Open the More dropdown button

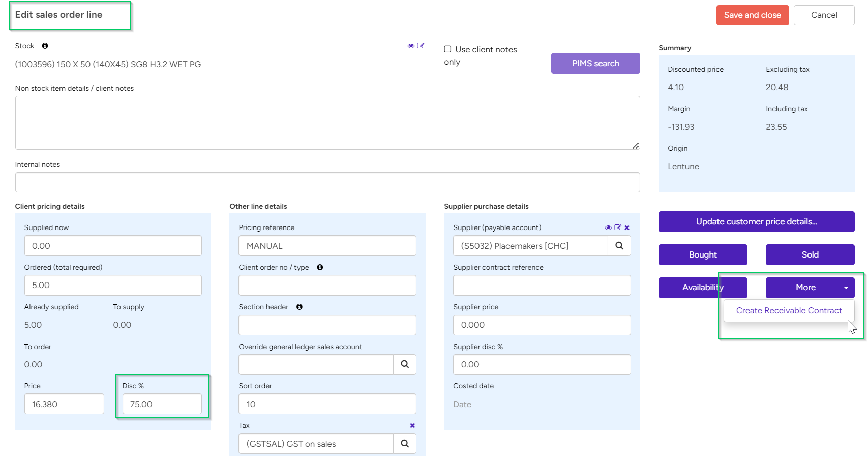[x=810, y=288]
